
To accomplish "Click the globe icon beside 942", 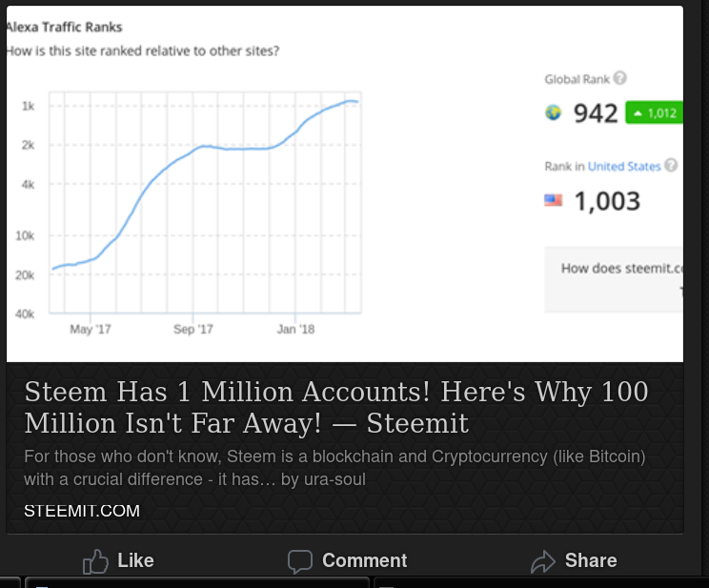I will point(553,112).
